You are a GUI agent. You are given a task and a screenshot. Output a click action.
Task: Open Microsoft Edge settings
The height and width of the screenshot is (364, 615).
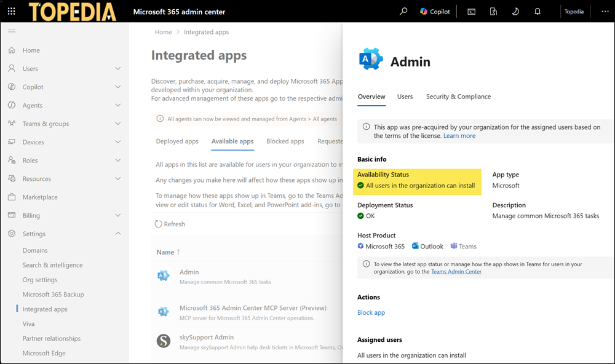[44, 354]
